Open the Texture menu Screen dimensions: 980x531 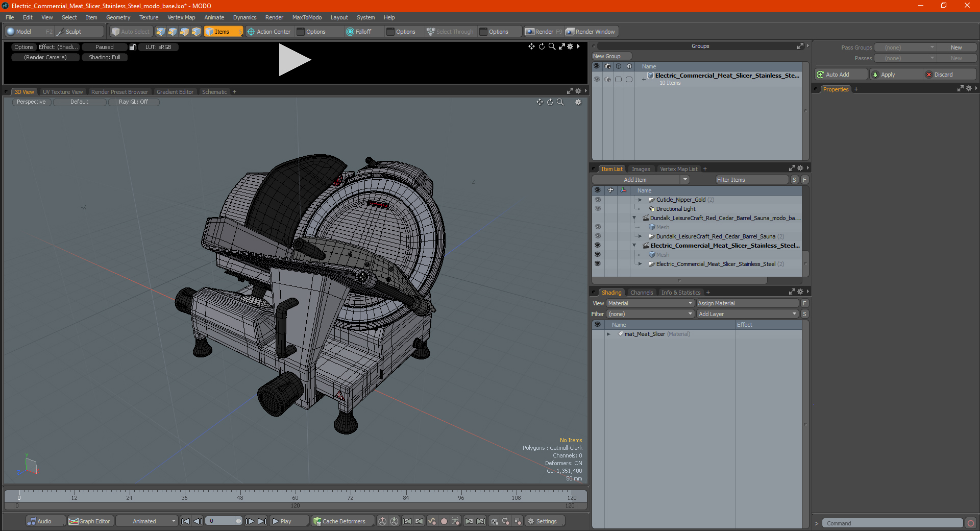[149, 17]
